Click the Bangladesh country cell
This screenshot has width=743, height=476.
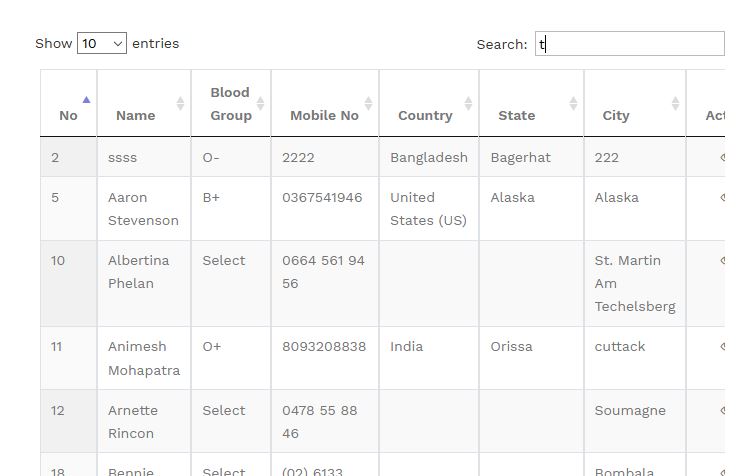429,157
